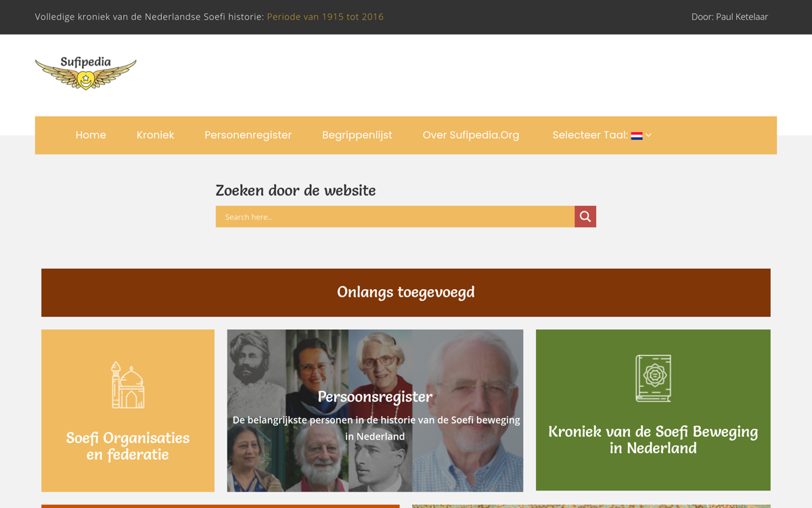812x508 pixels.
Task: Open 'Soefi Organisaties en federatie' card
Action: click(x=128, y=410)
